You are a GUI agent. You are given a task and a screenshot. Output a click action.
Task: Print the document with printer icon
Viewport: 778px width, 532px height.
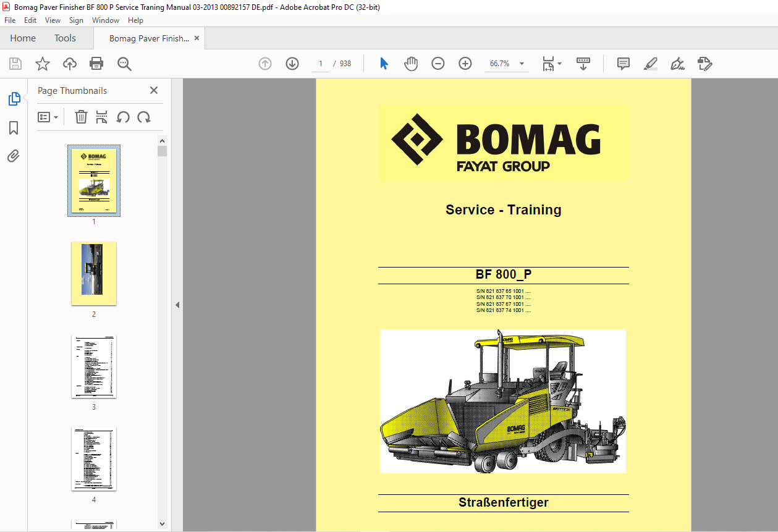coord(96,64)
